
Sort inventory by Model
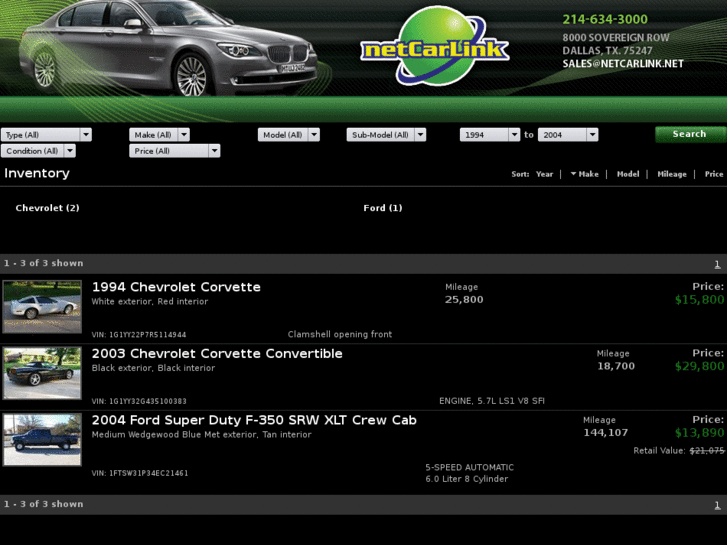point(628,174)
